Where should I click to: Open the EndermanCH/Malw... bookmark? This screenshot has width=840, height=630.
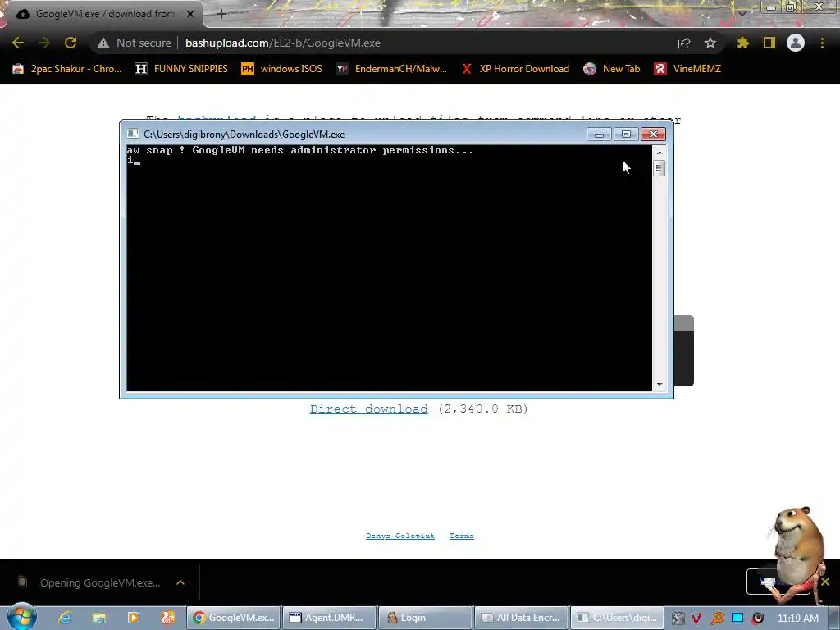tap(391, 69)
